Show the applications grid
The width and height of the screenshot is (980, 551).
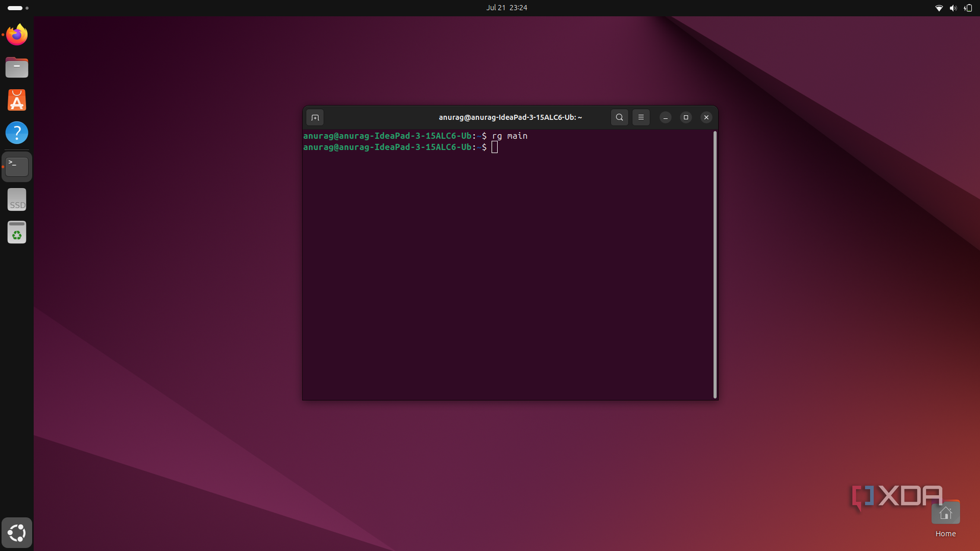(x=17, y=533)
